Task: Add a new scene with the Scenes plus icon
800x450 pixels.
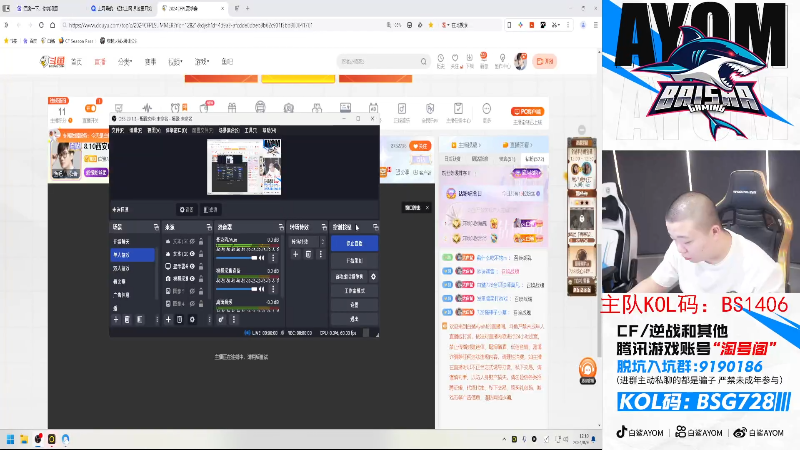Action: coord(116,320)
